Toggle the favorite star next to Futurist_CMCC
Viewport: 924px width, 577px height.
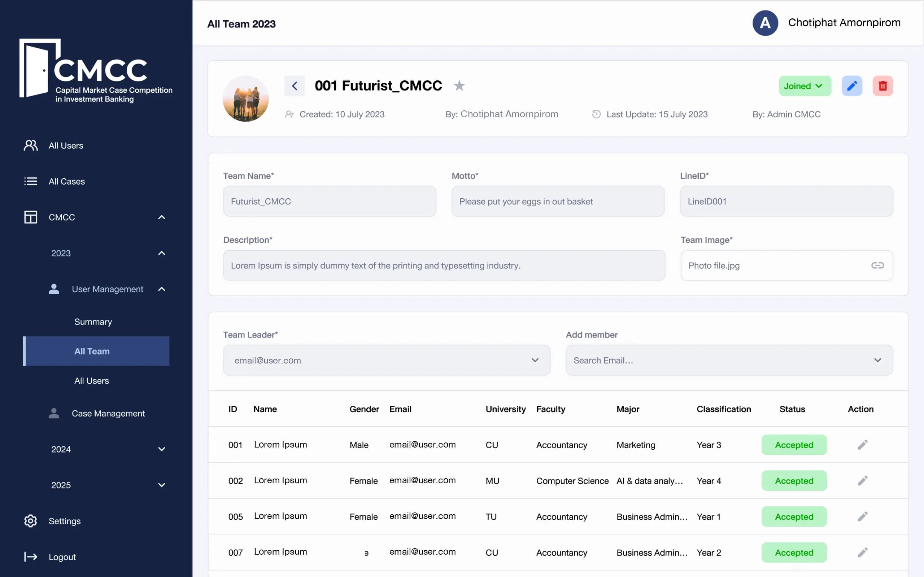click(x=459, y=86)
